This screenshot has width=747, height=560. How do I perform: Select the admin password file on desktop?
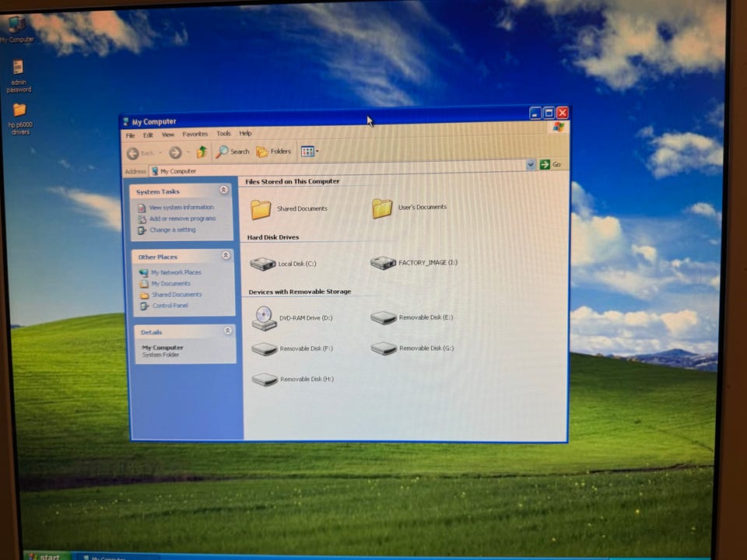pyautogui.click(x=19, y=75)
